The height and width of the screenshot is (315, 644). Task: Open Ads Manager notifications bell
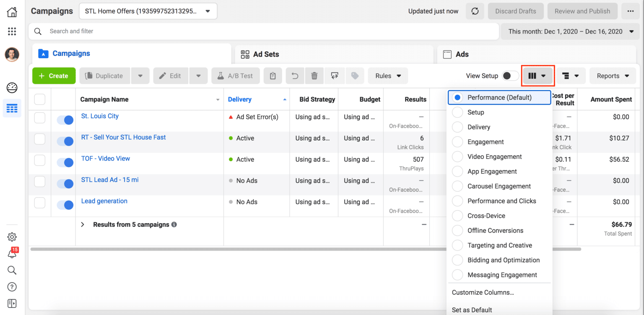[12, 253]
